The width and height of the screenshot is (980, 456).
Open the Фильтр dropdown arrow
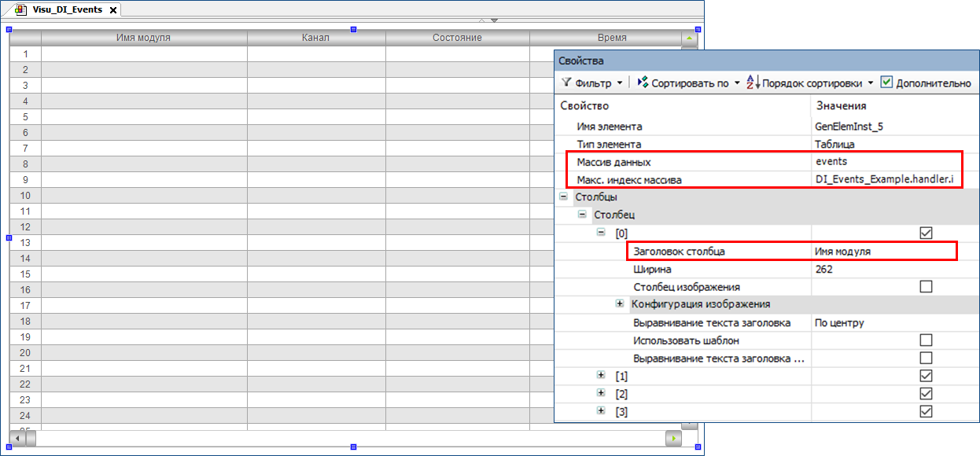click(620, 83)
